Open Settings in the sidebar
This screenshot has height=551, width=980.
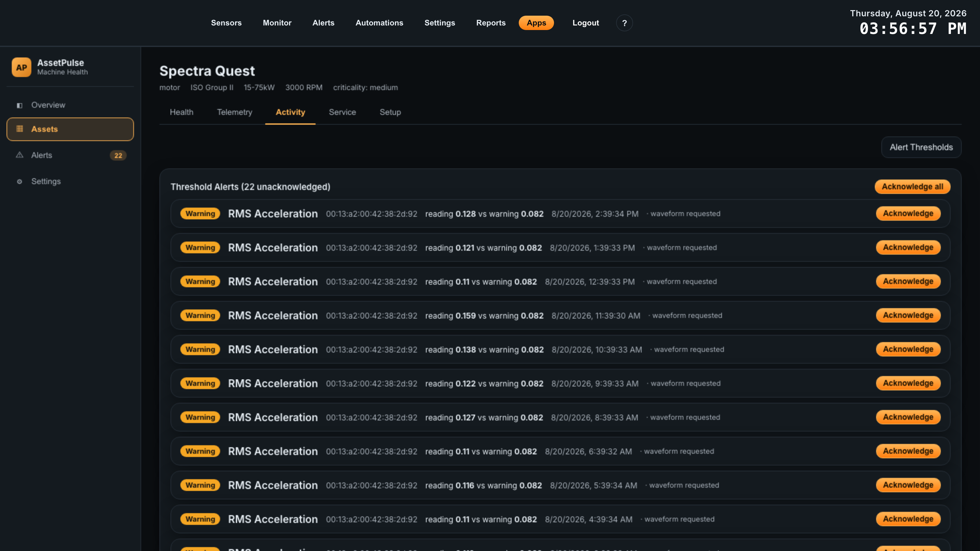tap(70, 181)
